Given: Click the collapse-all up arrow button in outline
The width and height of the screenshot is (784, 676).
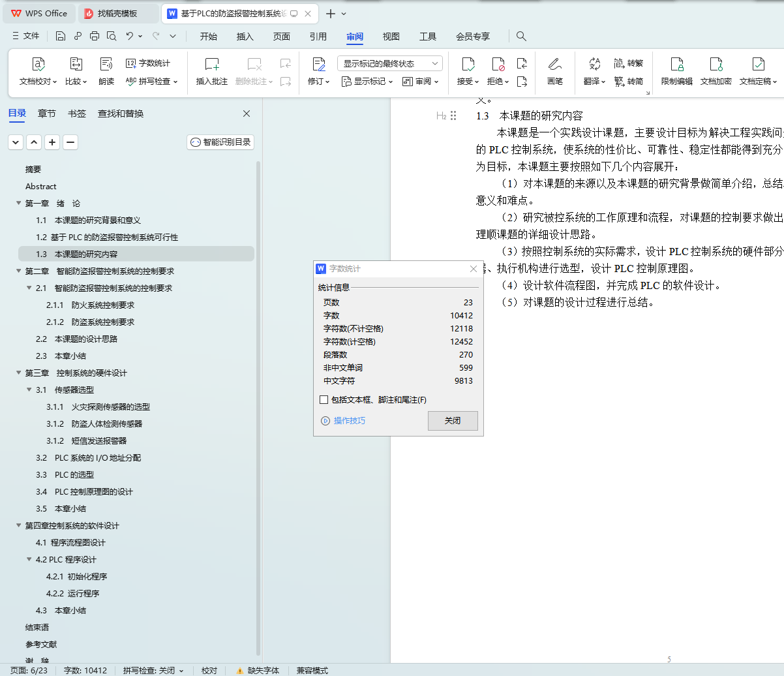Looking at the screenshot, I should [34, 142].
